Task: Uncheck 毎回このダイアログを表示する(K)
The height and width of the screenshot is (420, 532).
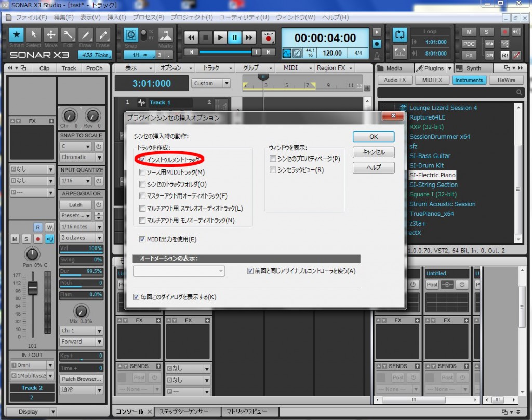Action: [x=136, y=297]
